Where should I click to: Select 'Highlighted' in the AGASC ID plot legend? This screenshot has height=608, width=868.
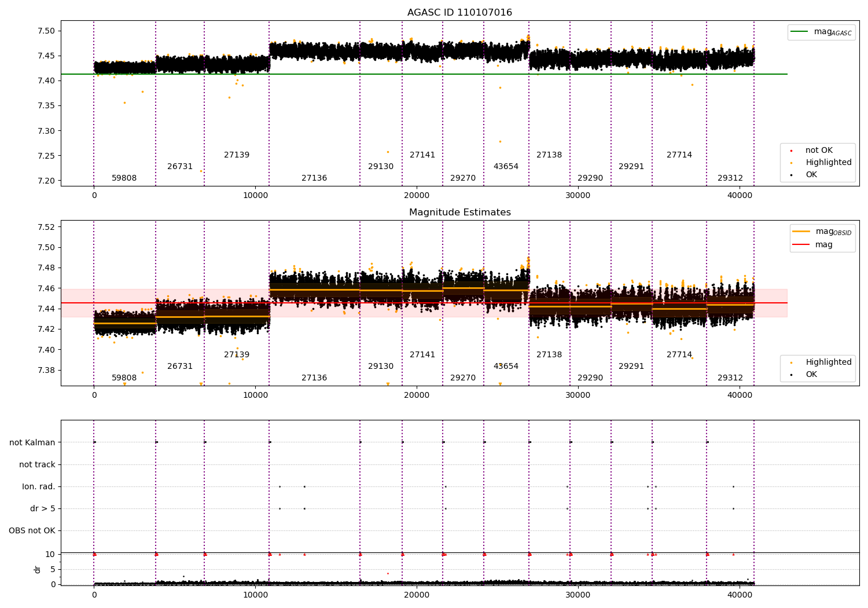pyautogui.click(x=828, y=163)
